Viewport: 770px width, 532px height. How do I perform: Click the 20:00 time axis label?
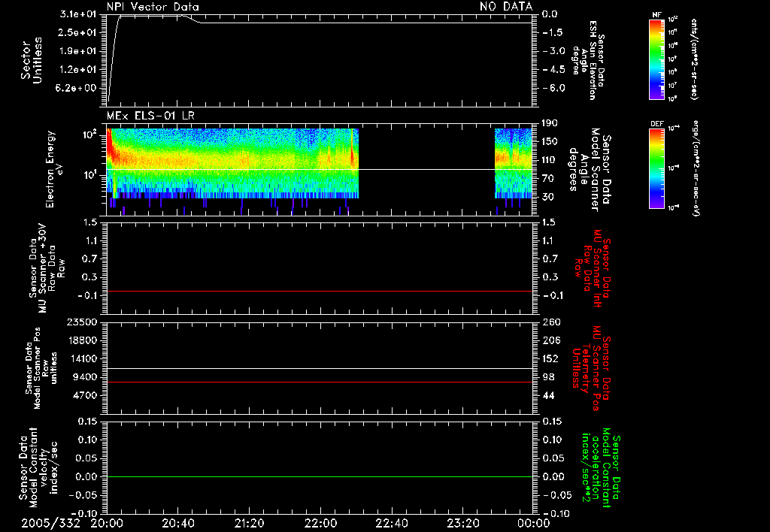[x=107, y=523]
